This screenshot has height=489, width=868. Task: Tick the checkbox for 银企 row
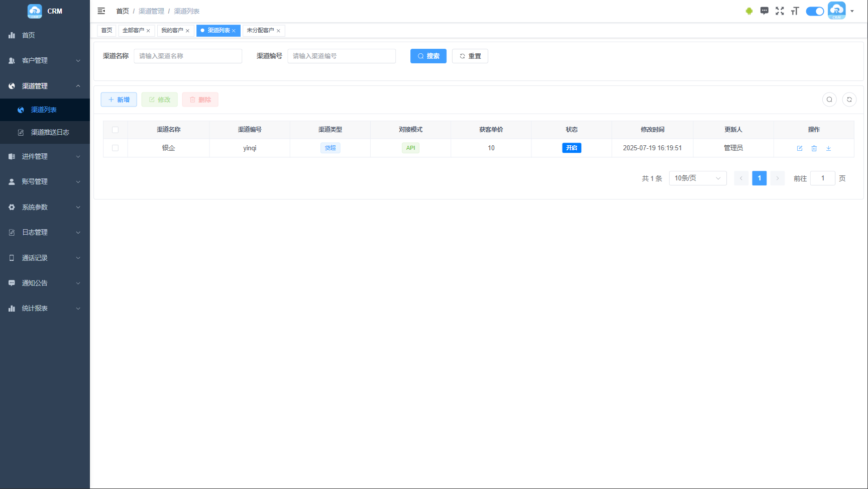[x=115, y=148]
